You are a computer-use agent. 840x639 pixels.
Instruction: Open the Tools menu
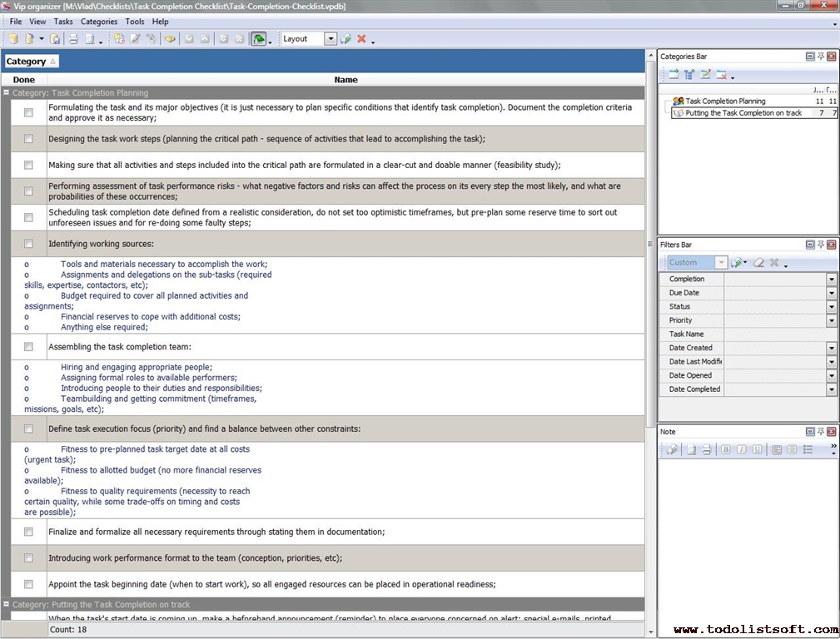point(134,22)
